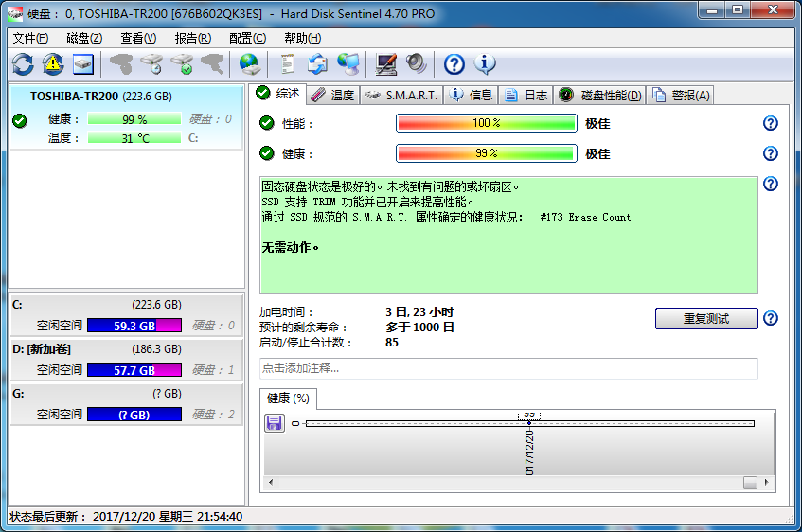Open the 查看(V) menu
Screen dimensions: 802x532
coord(138,39)
